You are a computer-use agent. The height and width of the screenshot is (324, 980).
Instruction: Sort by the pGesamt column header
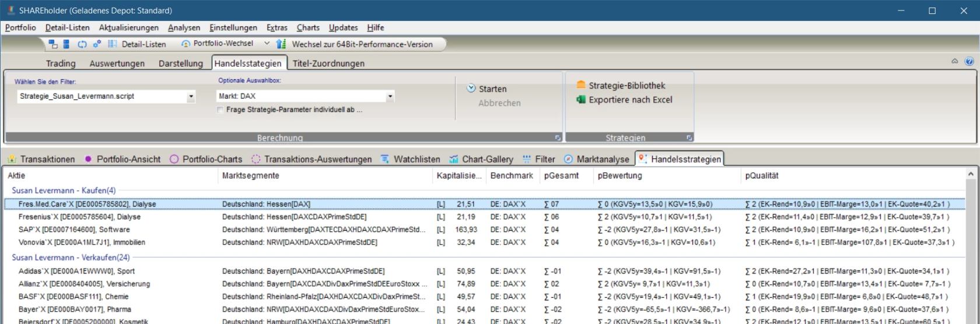pyautogui.click(x=566, y=175)
